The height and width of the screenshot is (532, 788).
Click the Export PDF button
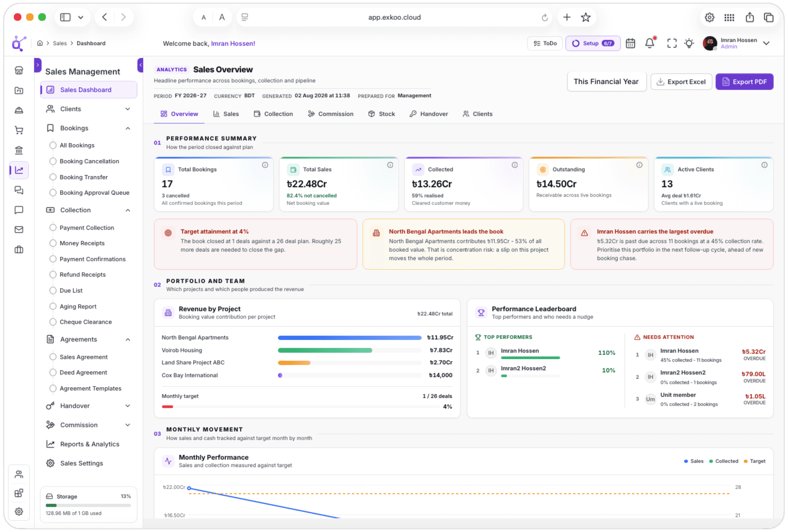(744, 82)
